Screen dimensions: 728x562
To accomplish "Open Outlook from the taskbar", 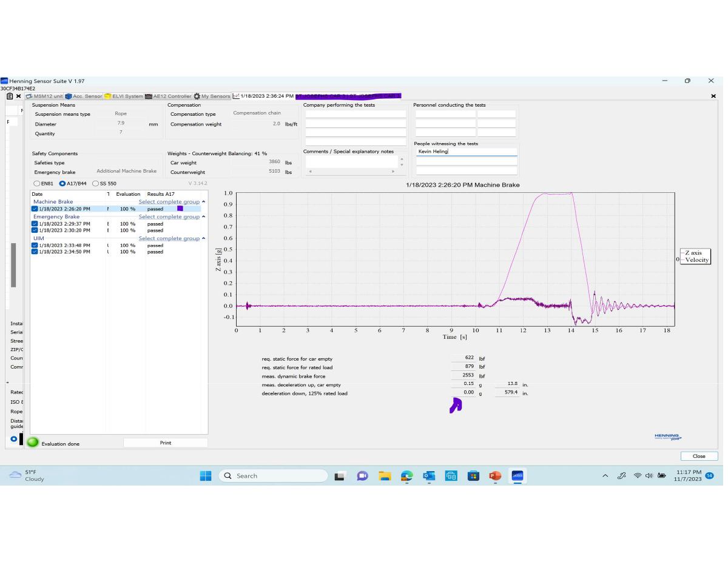I will (x=429, y=476).
